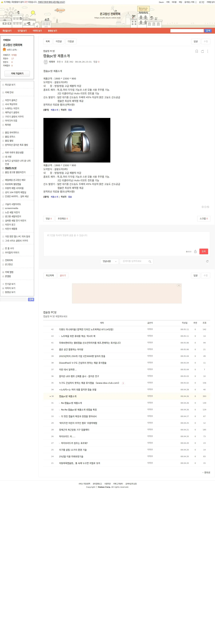
Task: Toggle the secret comment lock icon
Action: tap(195, 251)
